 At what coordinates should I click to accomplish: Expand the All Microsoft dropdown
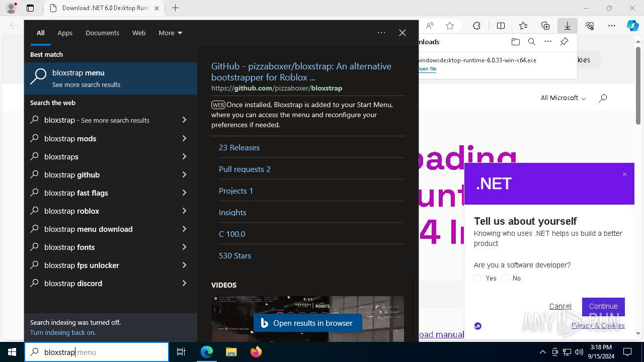563,98
